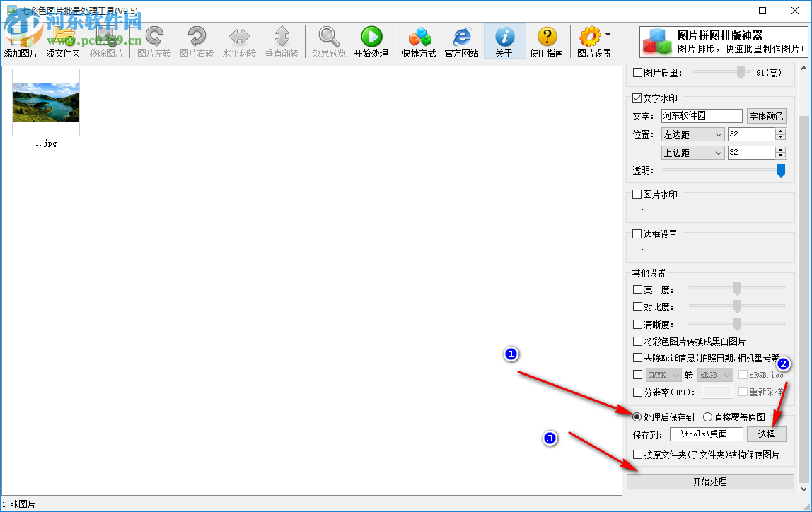Click the 清晰度 sharpness slider
The width and height of the screenshot is (812, 512).
tap(737, 324)
